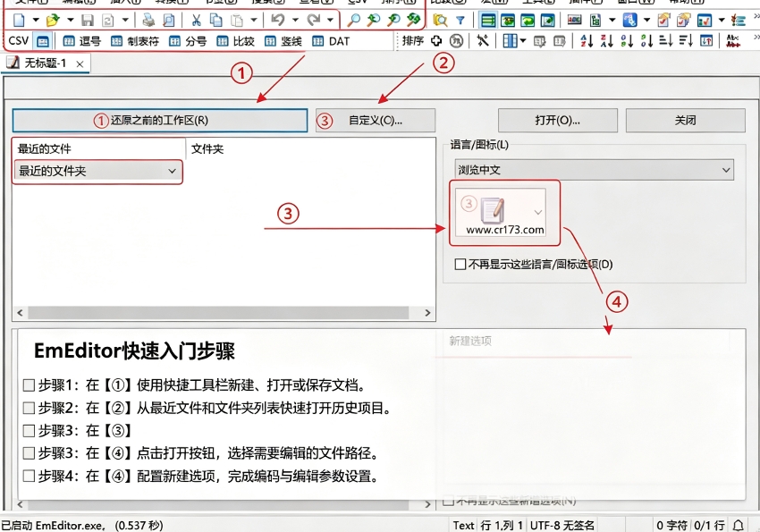Viewport: 760px width, 532px height.
Task: Click the recent files horizontal scrollbar
Action: (224, 313)
